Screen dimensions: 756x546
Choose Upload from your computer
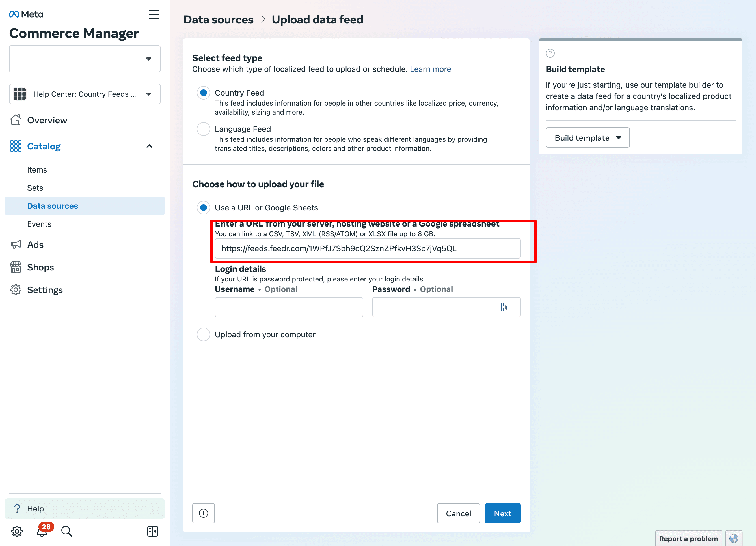tap(203, 334)
